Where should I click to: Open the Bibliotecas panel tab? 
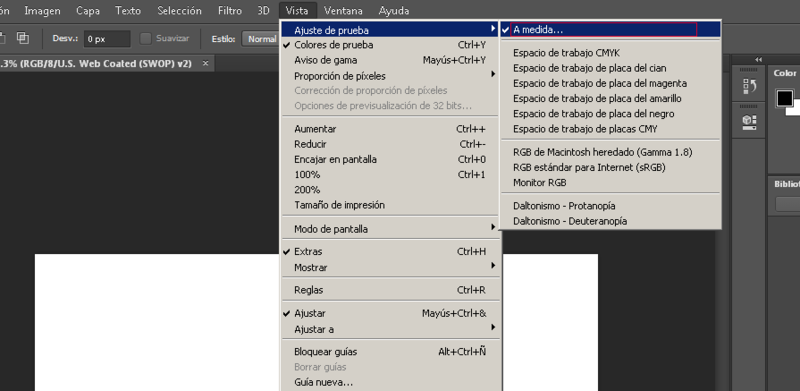787,184
